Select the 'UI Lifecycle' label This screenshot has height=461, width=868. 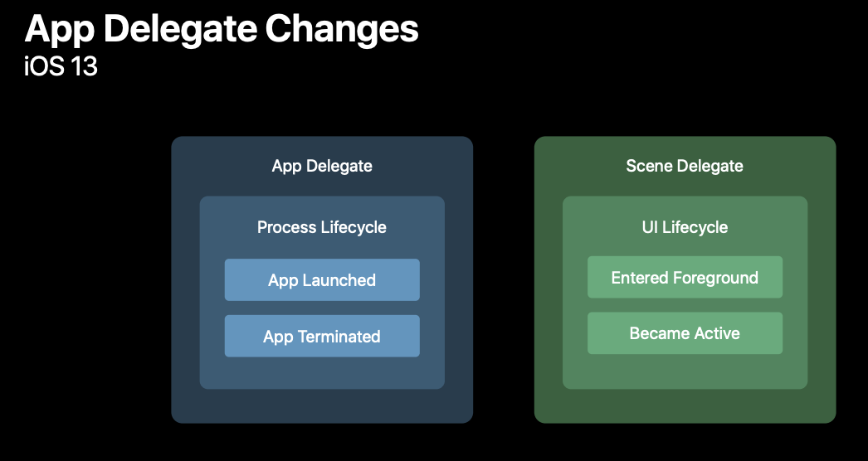click(685, 227)
